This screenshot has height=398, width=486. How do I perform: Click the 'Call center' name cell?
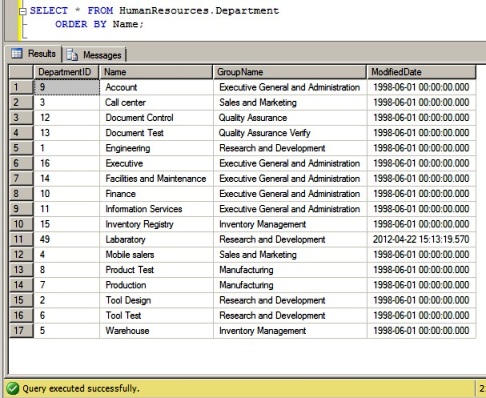(156, 103)
